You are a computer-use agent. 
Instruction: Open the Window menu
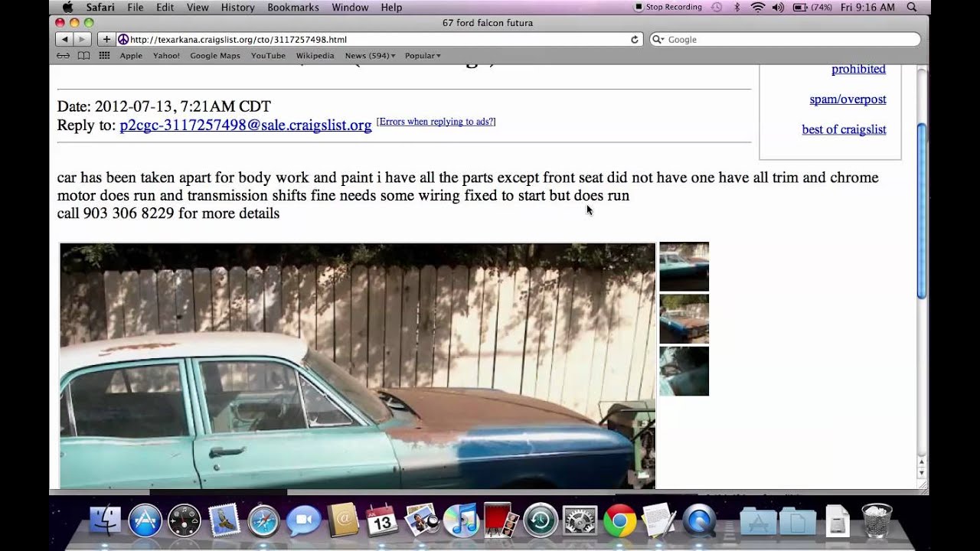point(350,7)
